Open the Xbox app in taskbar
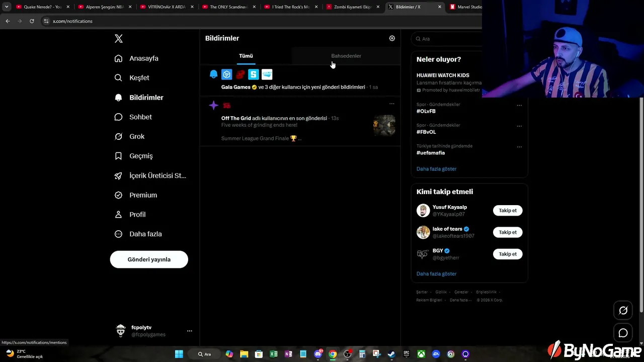 point(421,354)
